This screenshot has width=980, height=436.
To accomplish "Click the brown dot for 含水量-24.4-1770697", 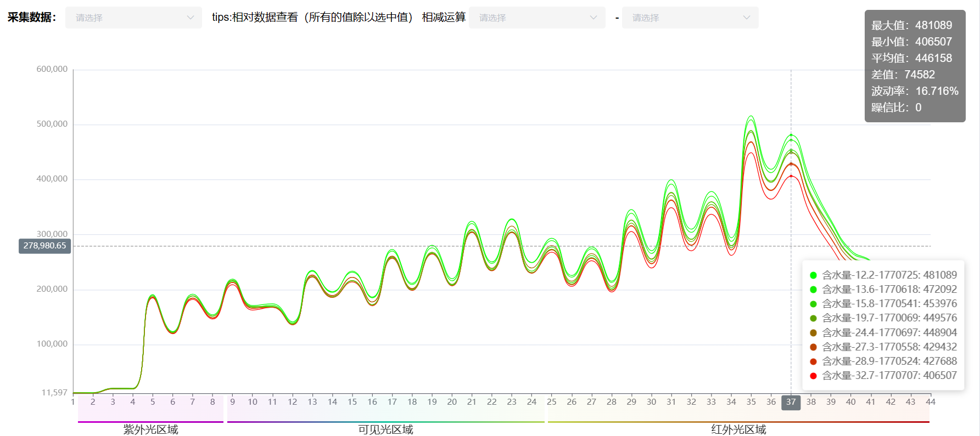I will [813, 333].
